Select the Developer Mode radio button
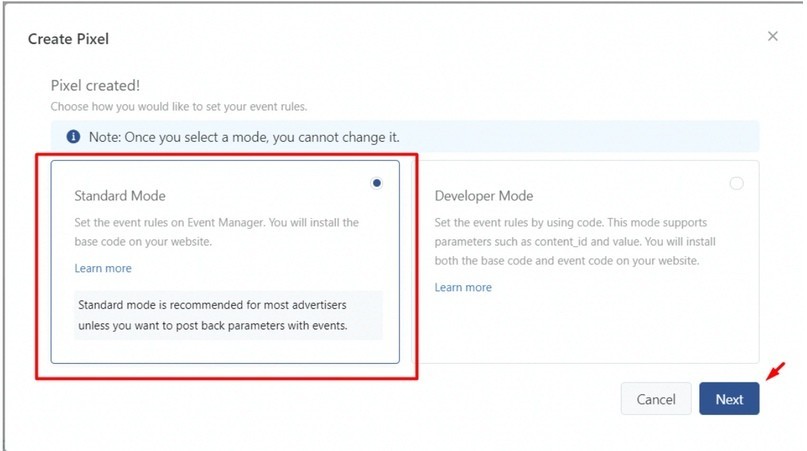 [736, 183]
